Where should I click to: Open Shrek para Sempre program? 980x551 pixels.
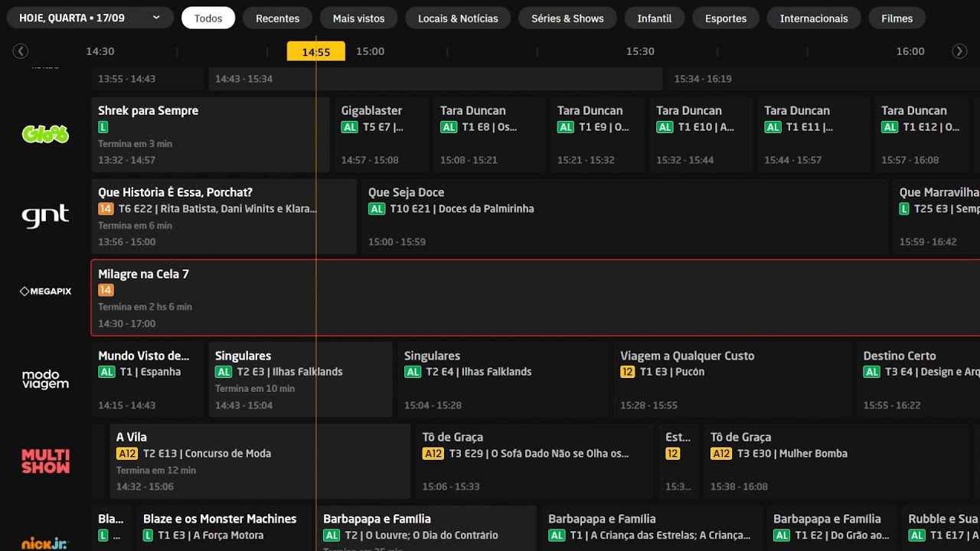tap(211, 135)
